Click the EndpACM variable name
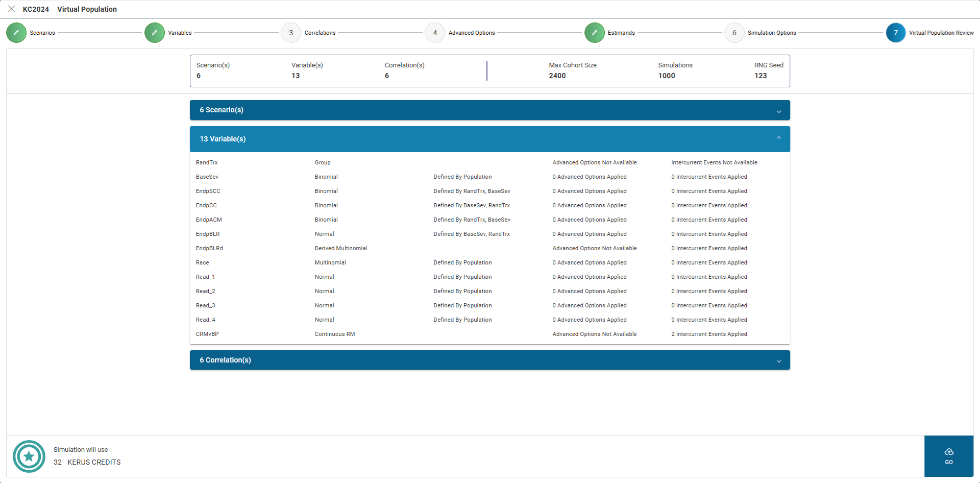This screenshot has height=483, width=980. [209, 220]
